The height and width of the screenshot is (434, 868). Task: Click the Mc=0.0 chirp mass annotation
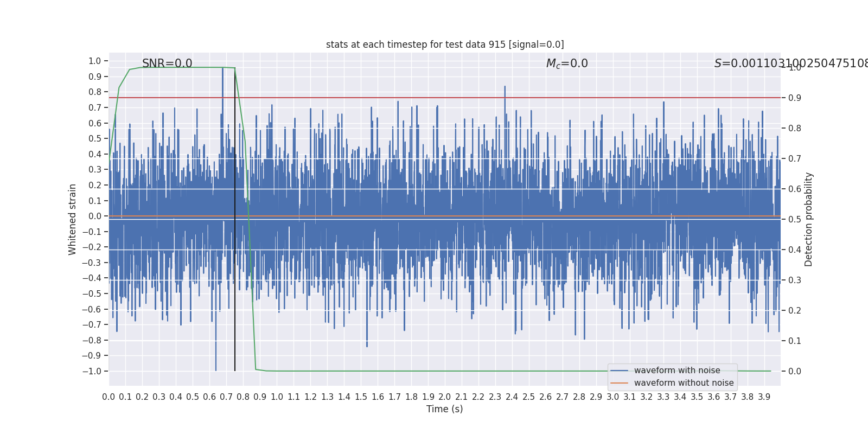point(567,63)
